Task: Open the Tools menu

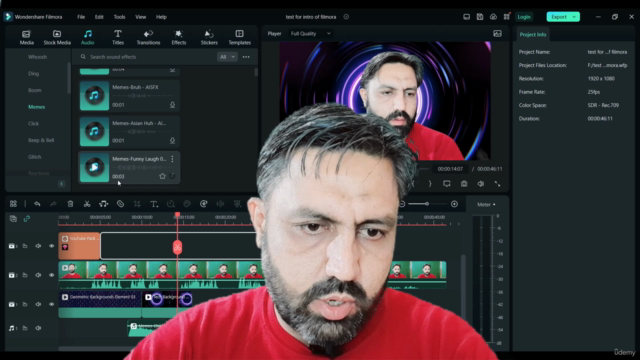Action: click(119, 17)
